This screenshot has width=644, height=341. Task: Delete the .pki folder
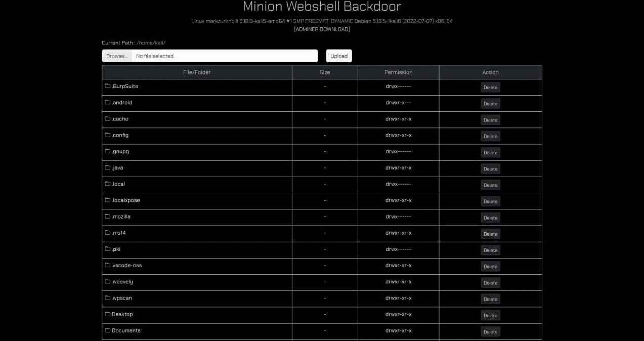(490, 249)
